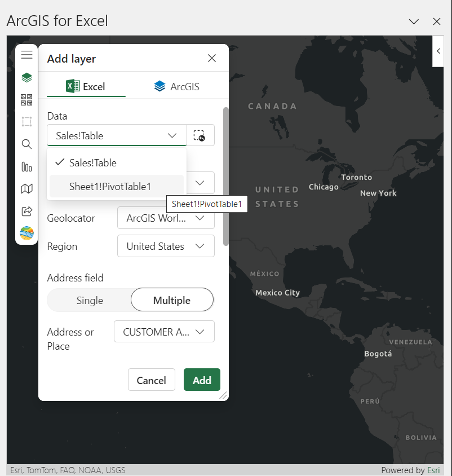Open the Search magnifier tool
The height and width of the screenshot is (476, 452).
coord(26,144)
